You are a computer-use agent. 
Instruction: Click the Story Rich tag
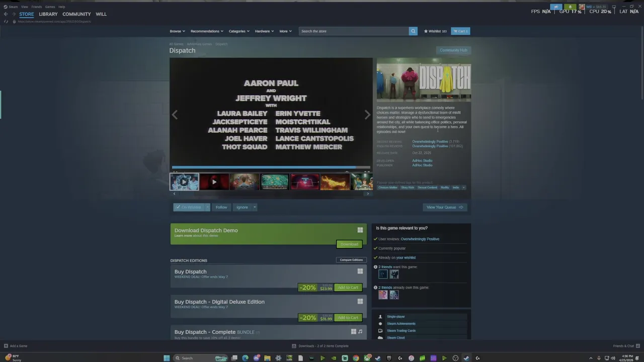click(x=408, y=188)
